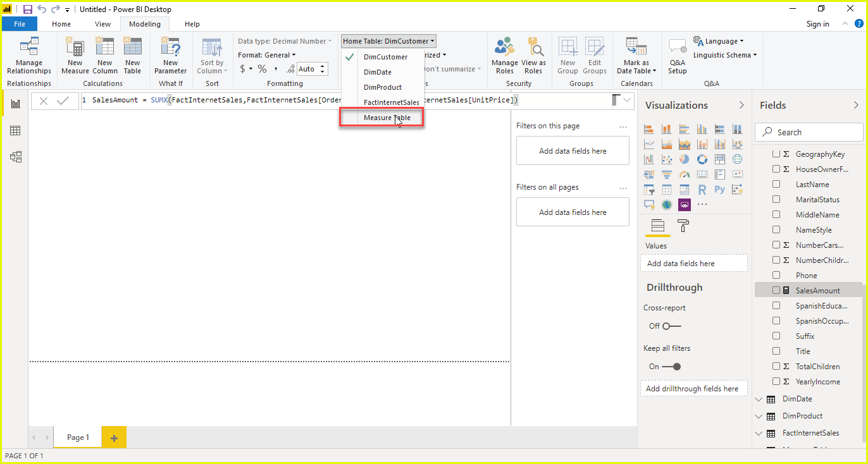This screenshot has height=464, width=868.
Task: Commit the formula with the checkmark
Action: [x=63, y=101]
